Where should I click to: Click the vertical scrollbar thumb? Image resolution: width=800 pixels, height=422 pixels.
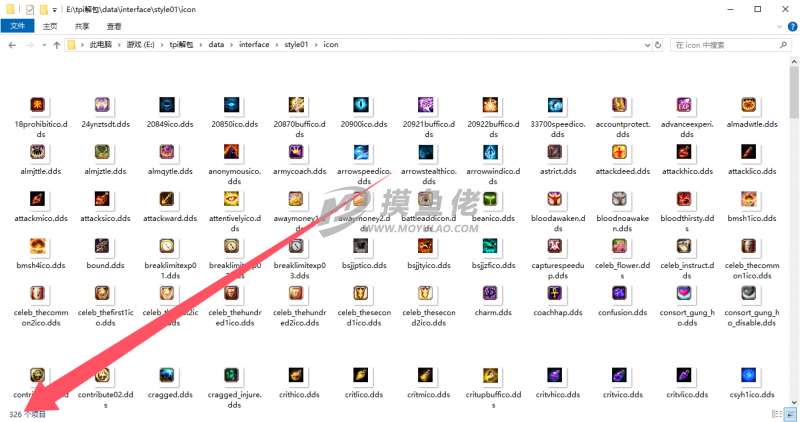(794, 91)
